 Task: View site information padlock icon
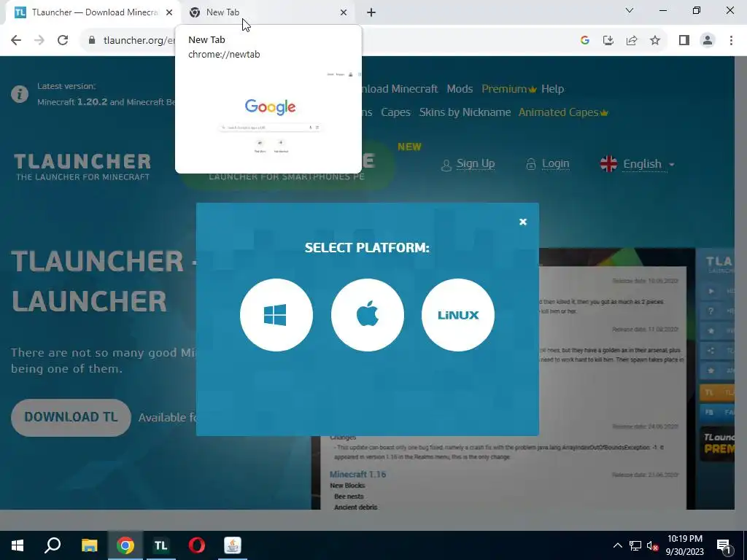92,41
